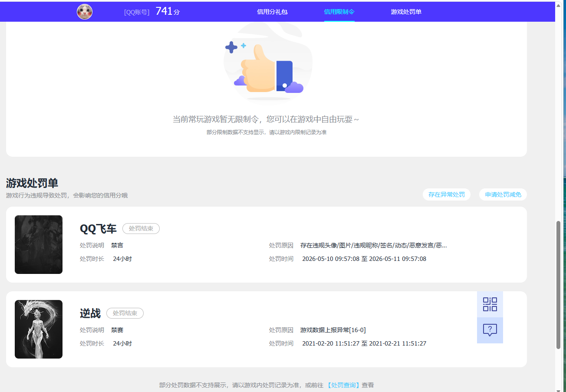This screenshot has height=392, width=566.
Task: Switch to the 信用分礼包 tab
Action: [x=272, y=12]
